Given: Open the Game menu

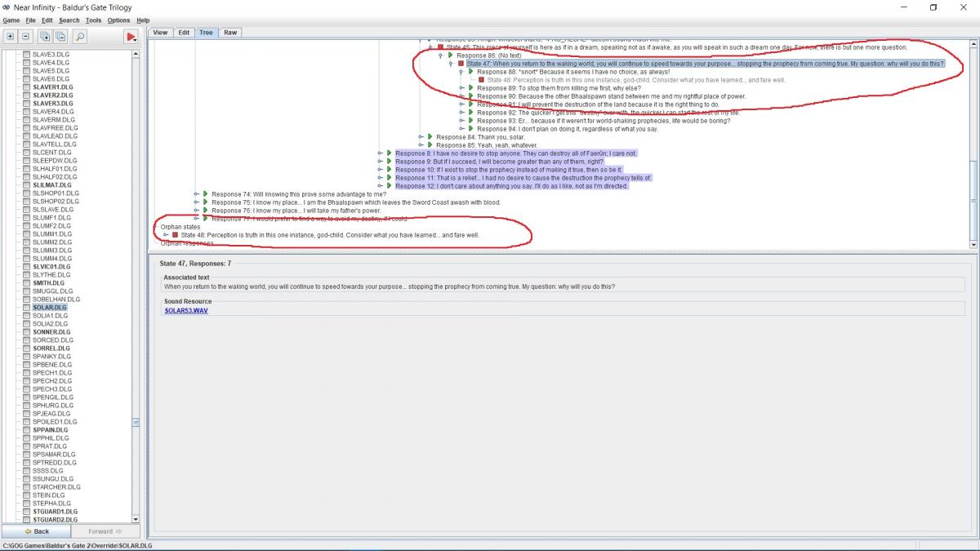Looking at the screenshot, I should click(x=11, y=20).
